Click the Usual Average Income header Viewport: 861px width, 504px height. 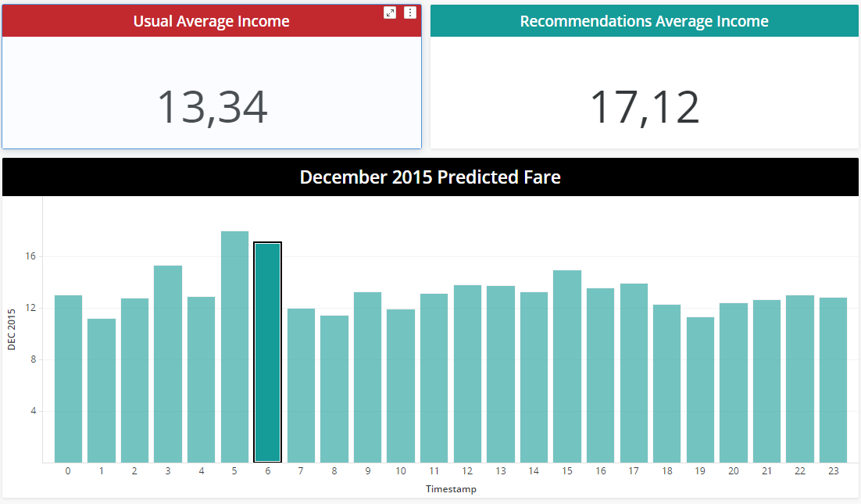point(212,21)
